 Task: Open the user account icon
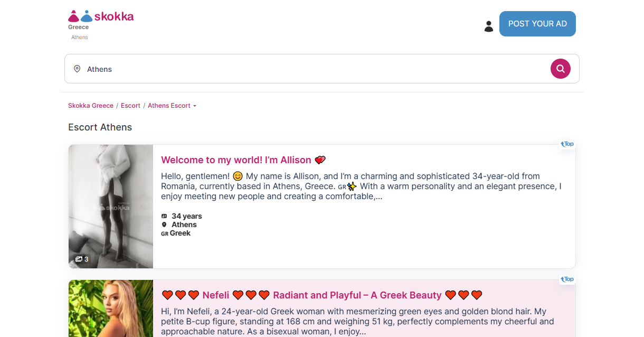tap(488, 26)
